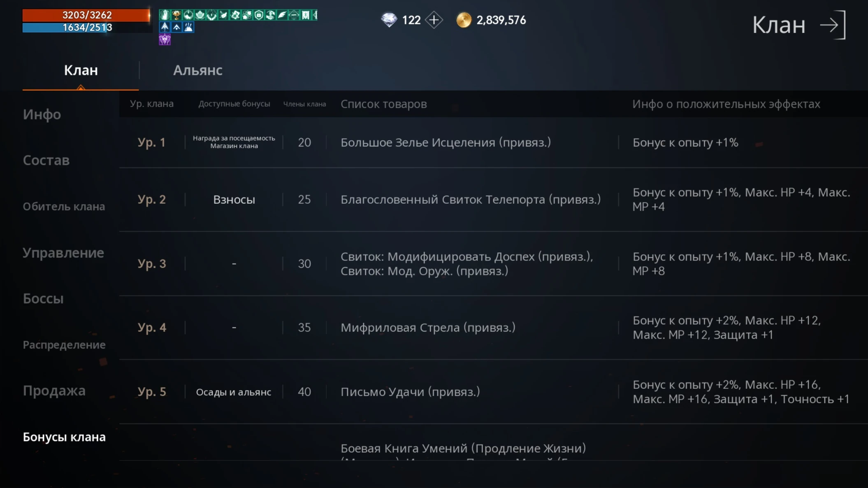Open the Управление section
Image resolution: width=868 pixels, height=488 pixels.
63,253
